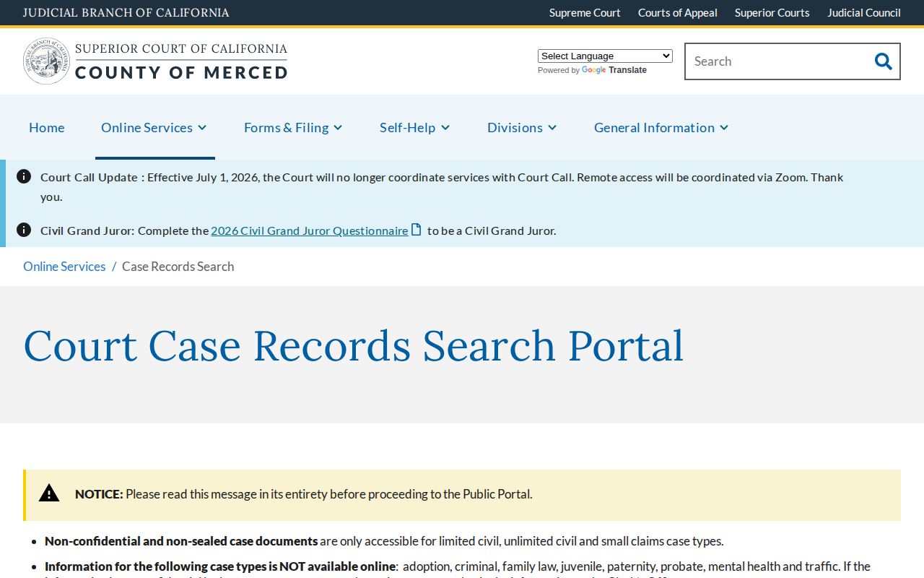Click the Judicial Branch seal logo
This screenshot has height=578, width=924.
pos(47,61)
